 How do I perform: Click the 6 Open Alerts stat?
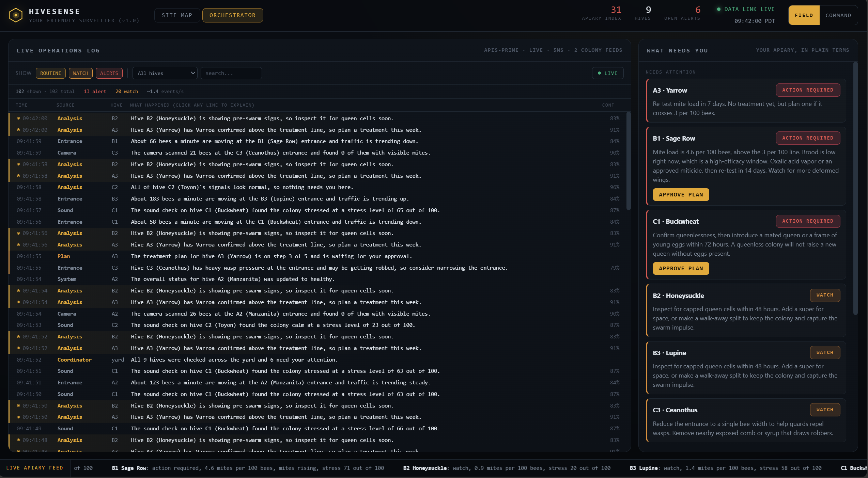point(682,13)
